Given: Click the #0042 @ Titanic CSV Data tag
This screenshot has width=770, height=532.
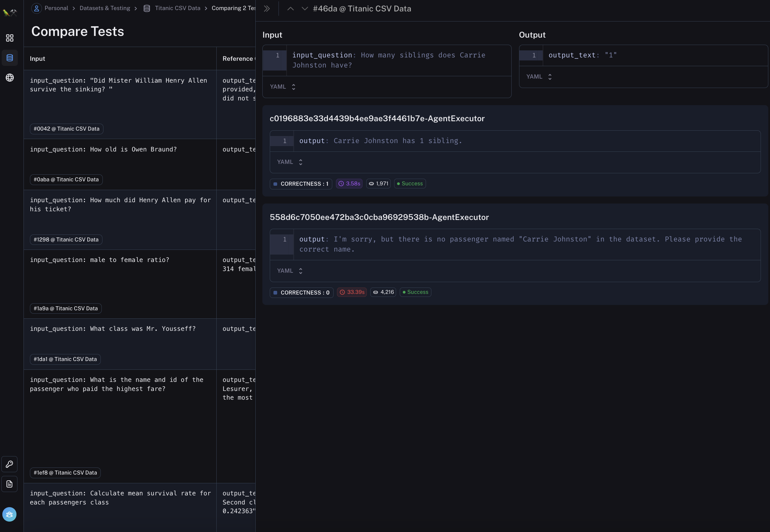Looking at the screenshot, I should coord(67,129).
